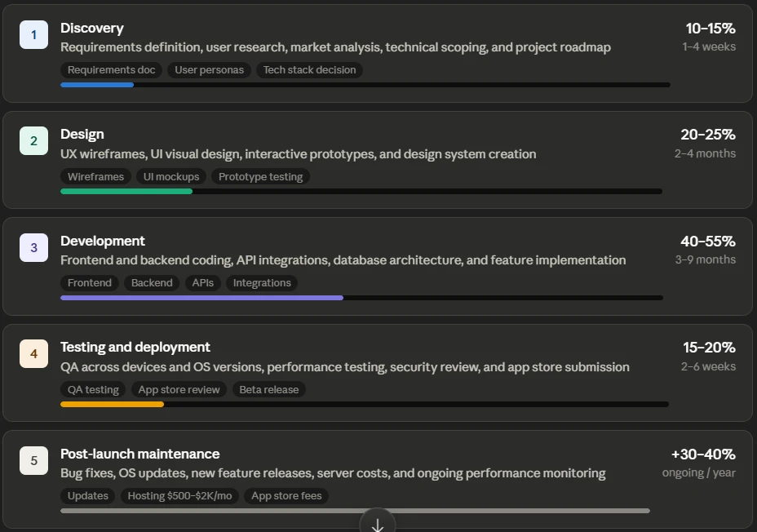This screenshot has height=532, width=757.
Task: Select the Prototype testing tag
Action: point(261,177)
